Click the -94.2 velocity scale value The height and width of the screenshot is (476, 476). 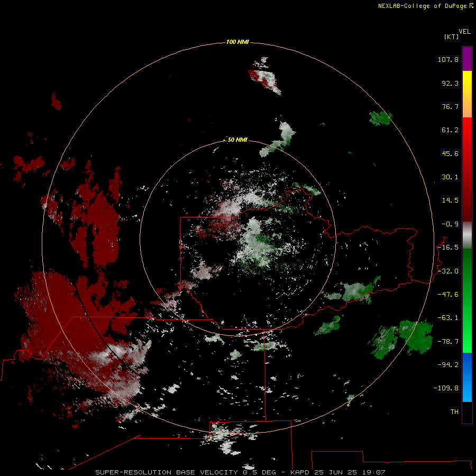pyautogui.click(x=448, y=364)
